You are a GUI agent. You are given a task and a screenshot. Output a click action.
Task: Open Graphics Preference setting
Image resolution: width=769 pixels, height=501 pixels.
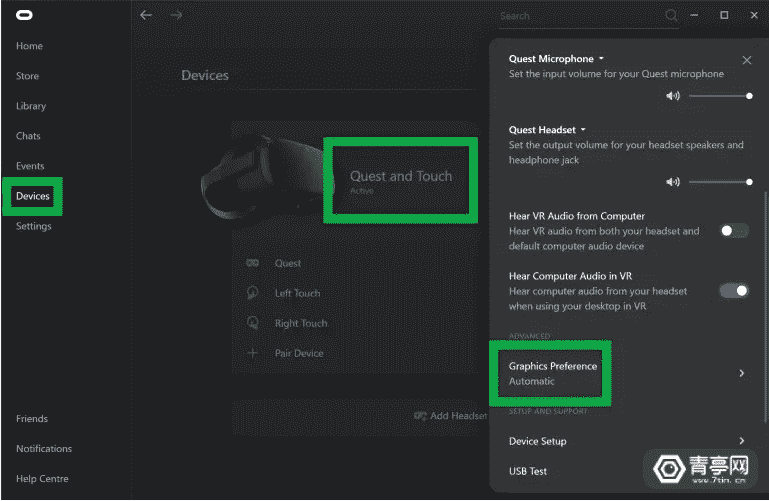click(x=627, y=374)
